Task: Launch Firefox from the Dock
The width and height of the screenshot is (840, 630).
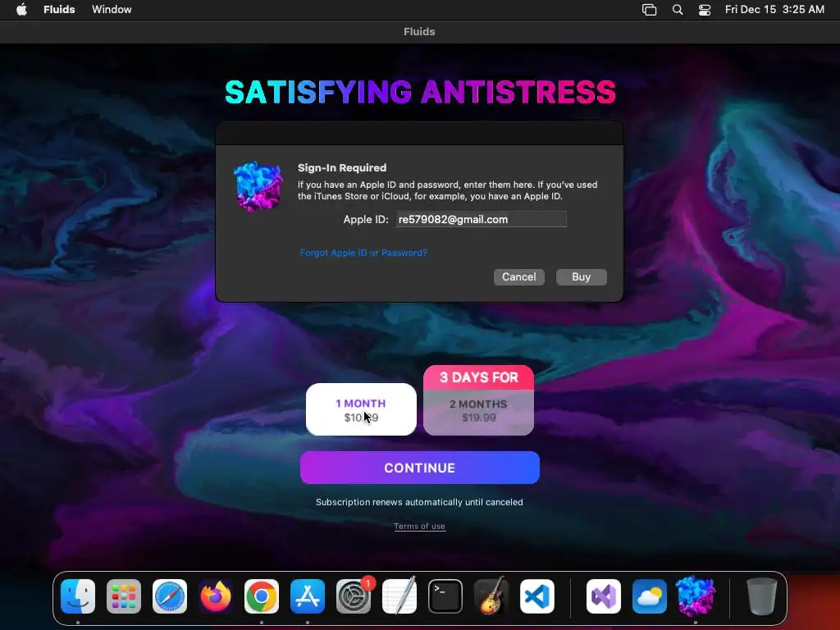Action: [x=216, y=596]
